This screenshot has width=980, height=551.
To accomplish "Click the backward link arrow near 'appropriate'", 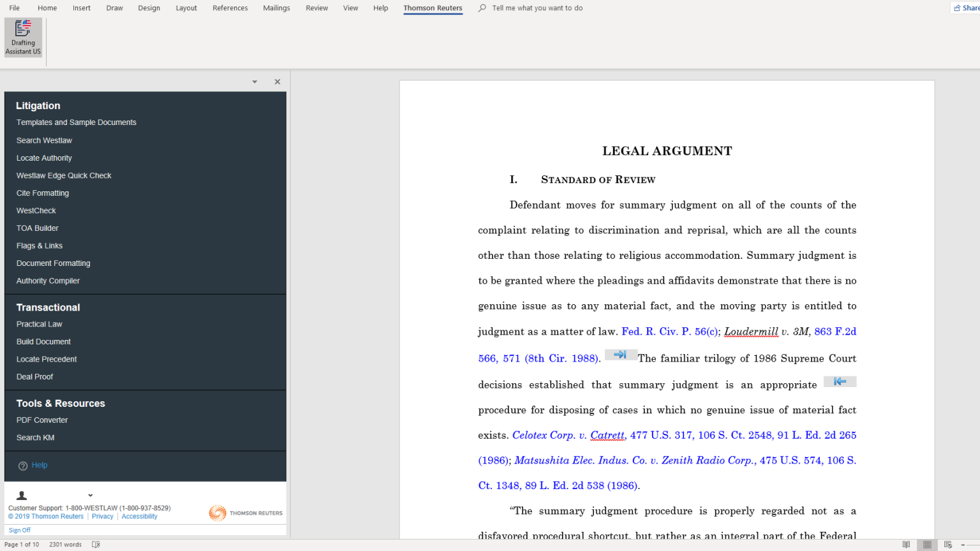I will pos(840,381).
